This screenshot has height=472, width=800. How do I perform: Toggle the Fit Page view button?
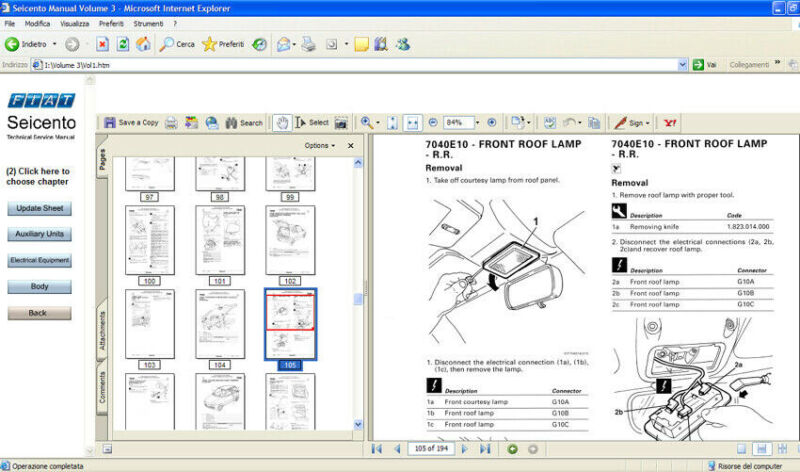(x=393, y=123)
